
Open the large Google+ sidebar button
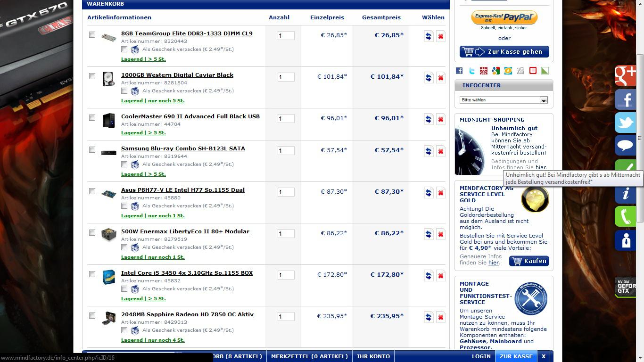coord(626,76)
